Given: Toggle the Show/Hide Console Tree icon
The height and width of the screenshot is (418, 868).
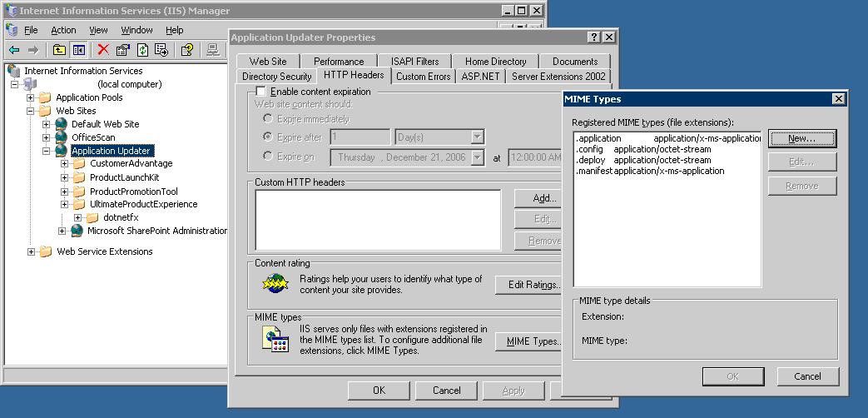Looking at the screenshot, I should click(x=78, y=51).
